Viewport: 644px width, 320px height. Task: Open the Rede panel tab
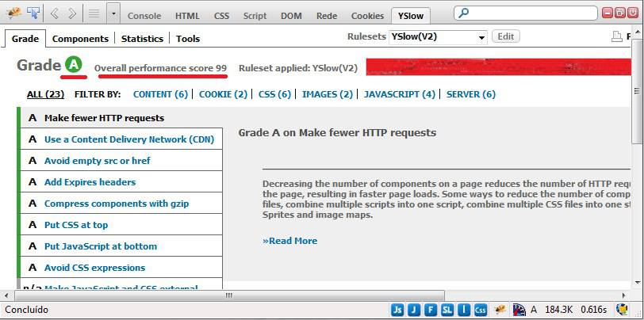click(327, 16)
